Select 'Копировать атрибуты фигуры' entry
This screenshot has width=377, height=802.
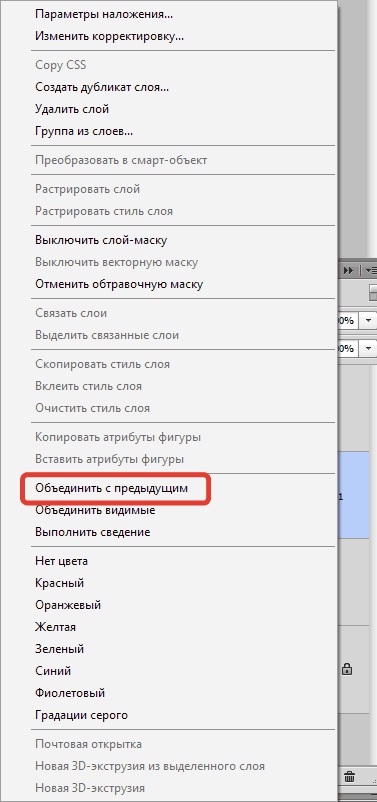(118, 437)
